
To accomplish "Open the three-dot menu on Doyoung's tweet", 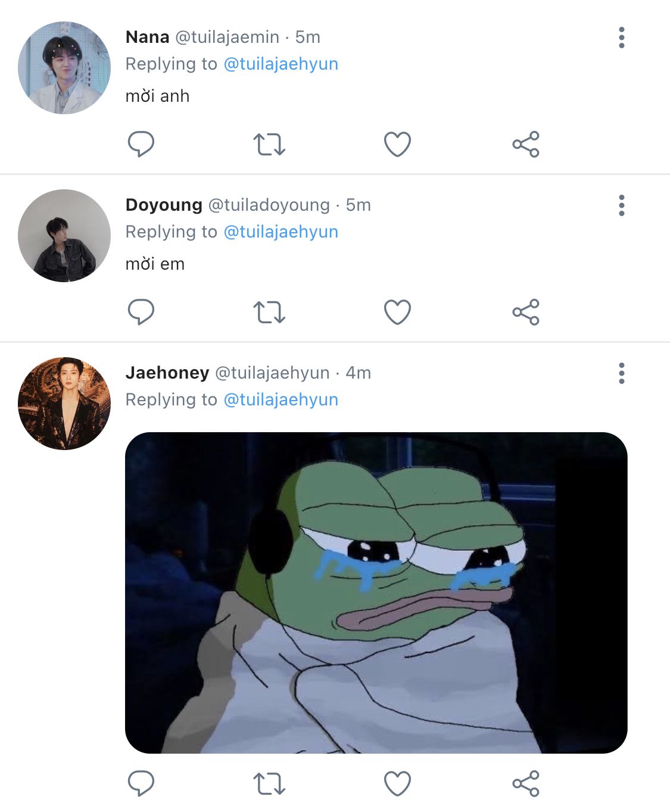I will pos(622,205).
